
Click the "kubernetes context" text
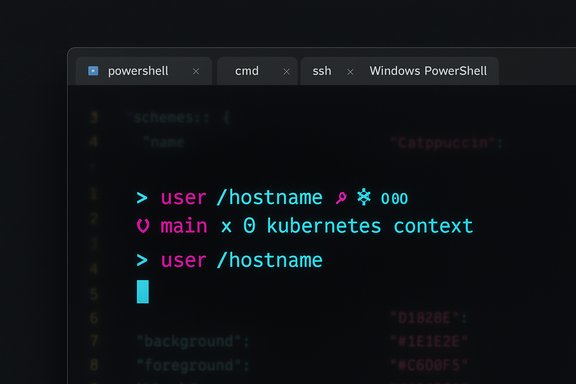point(370,226)
